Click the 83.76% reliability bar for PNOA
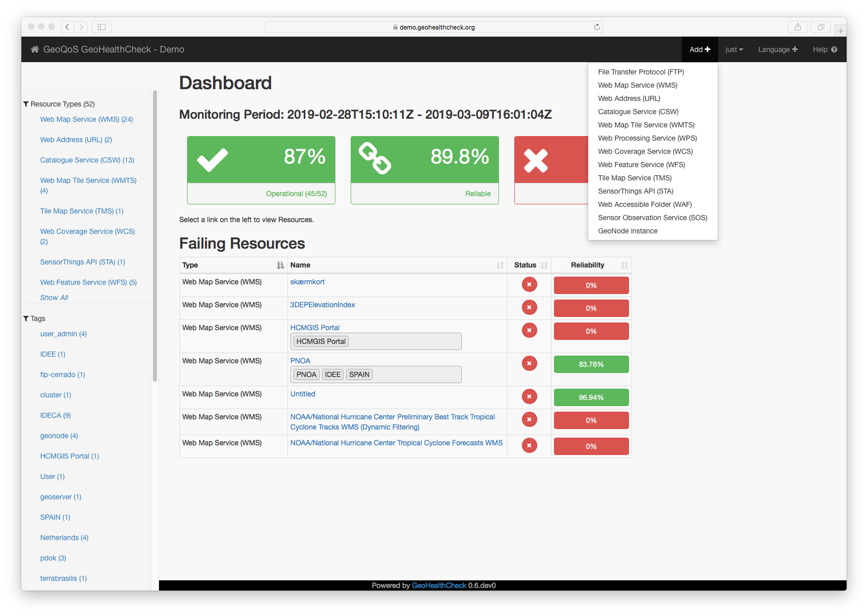 (591, 364)
